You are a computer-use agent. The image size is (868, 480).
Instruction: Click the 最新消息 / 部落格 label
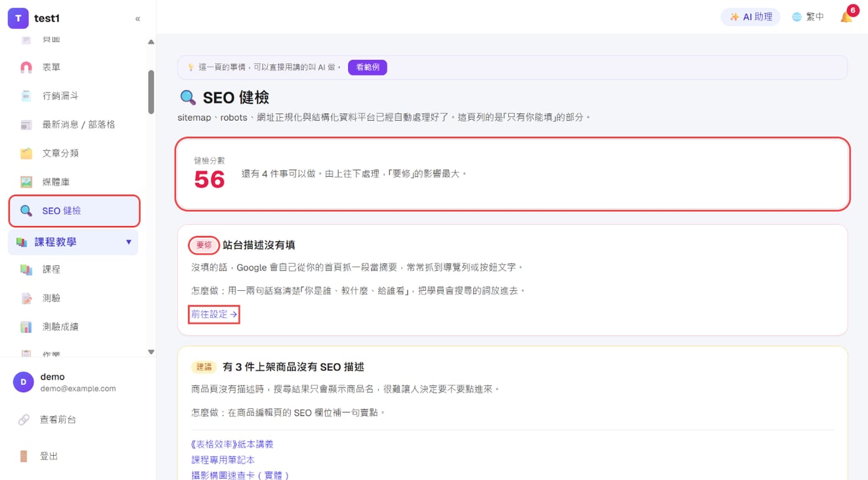coord(79,125)
